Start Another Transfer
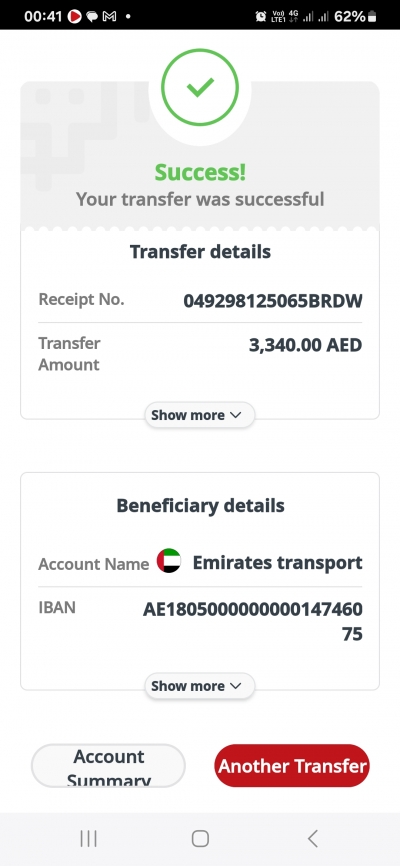The height and width of the screenshot is (866, 400). (292, 765)
